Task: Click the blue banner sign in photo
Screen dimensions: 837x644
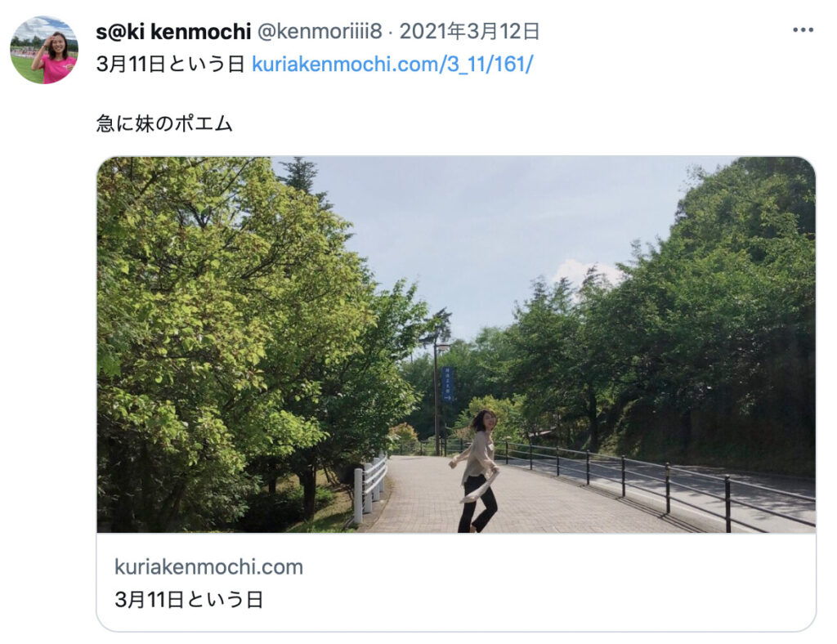Action: 447,383
